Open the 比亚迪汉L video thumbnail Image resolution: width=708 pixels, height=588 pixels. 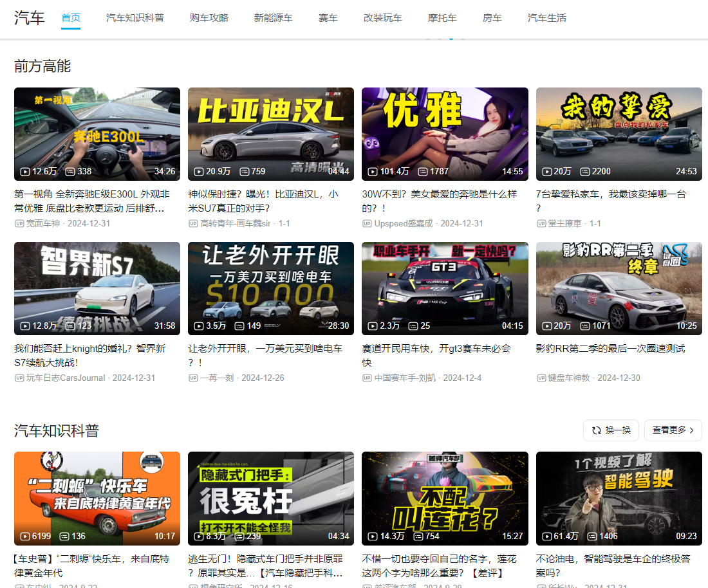pos(271,134)
